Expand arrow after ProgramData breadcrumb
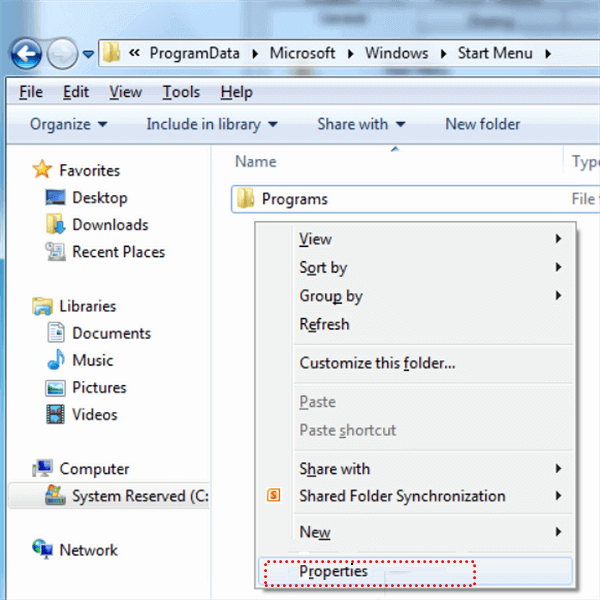Screen dimensions: 600x600 point(255,54)
